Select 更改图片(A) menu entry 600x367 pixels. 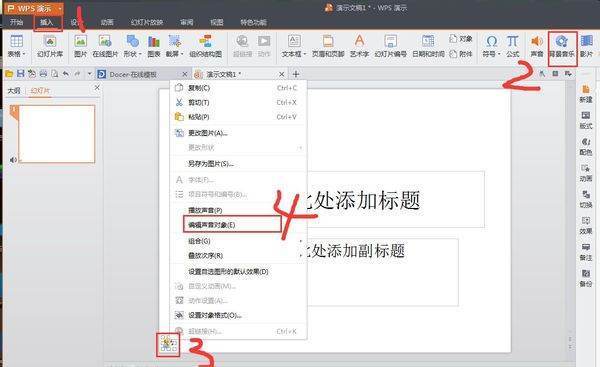pos(238,133)
